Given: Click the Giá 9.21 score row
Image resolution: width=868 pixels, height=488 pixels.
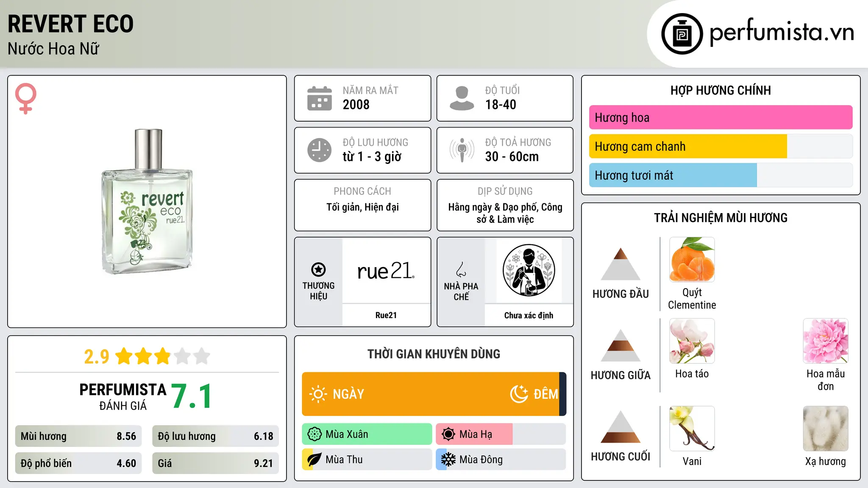Looking at the screenshot, I should pos(215,463).
